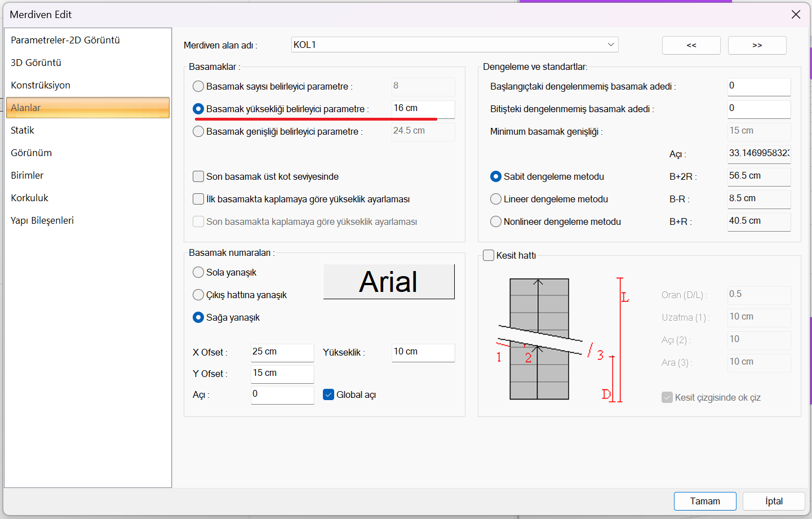Select Lineer dengeleme metodu
Viewport: 812px width, 519px height.
click(x=496, y=199)
